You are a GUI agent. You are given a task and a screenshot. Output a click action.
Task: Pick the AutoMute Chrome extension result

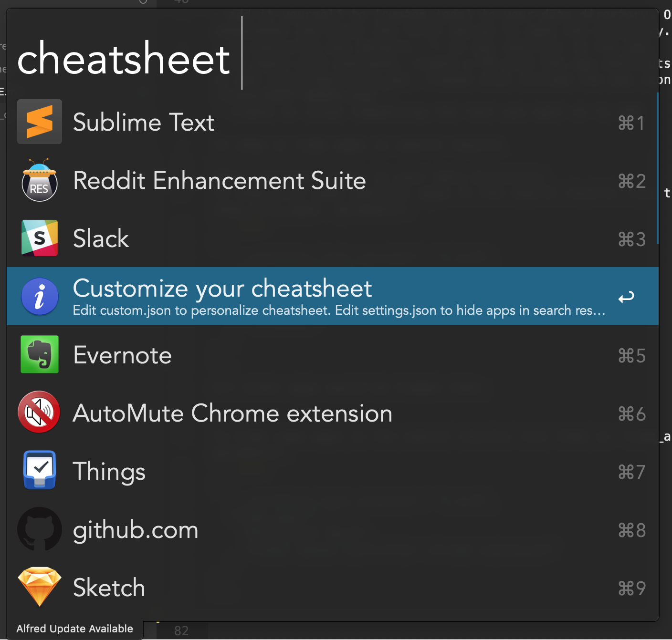[333, 413]
